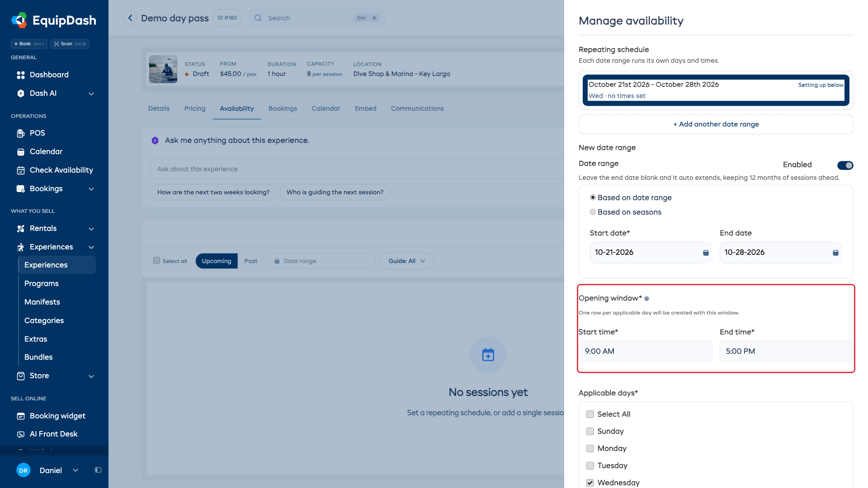Ask how the next two weeks look
The width and height of the screenshot is (868, 488).
click(x=213, y=192)
